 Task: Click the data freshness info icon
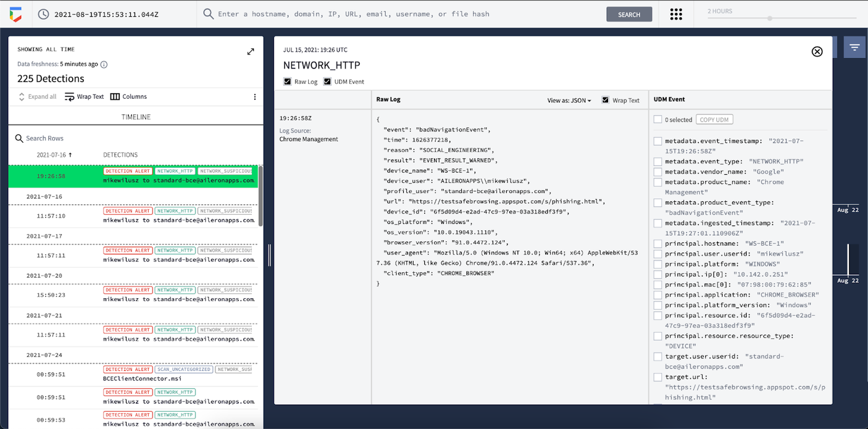coord(104,64)
